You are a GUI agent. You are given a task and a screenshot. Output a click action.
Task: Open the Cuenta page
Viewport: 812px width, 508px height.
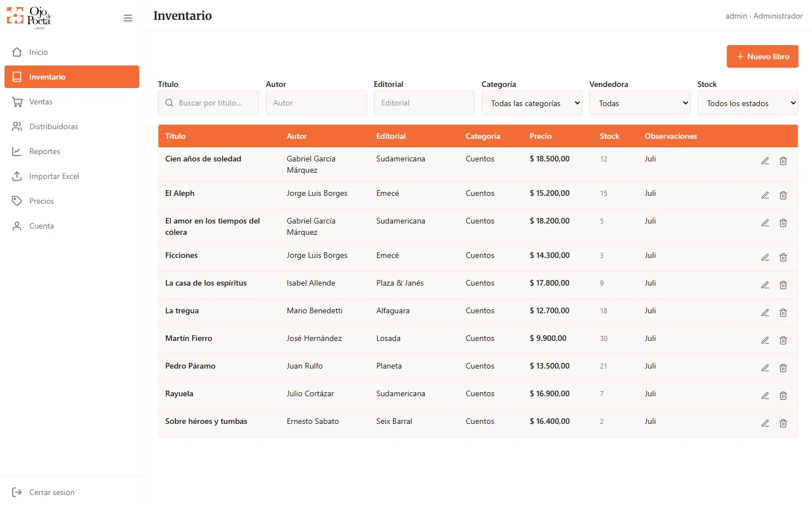(x=72, y=226)
